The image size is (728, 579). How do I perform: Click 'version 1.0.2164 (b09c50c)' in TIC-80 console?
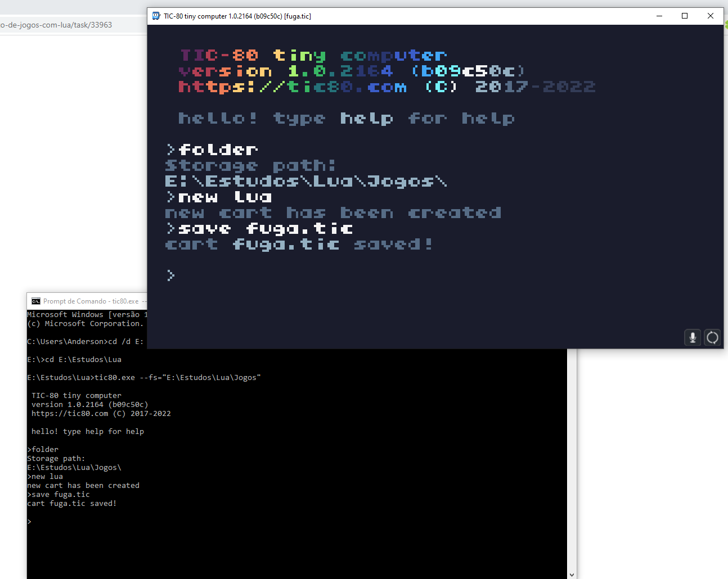[352, 71]
